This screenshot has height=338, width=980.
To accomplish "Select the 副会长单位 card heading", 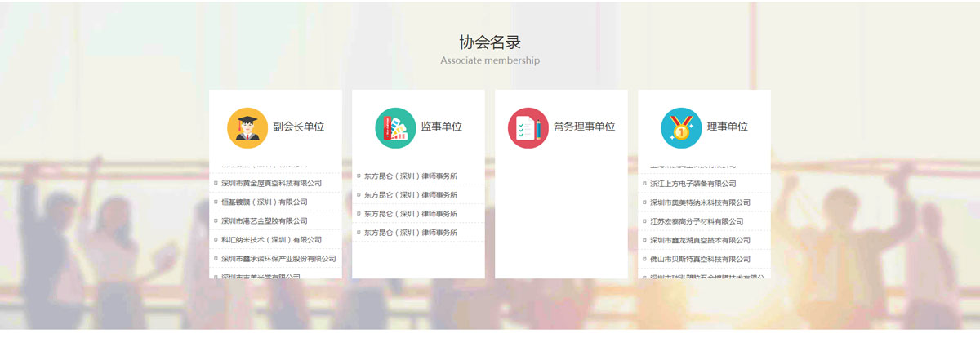I will 299,127.
